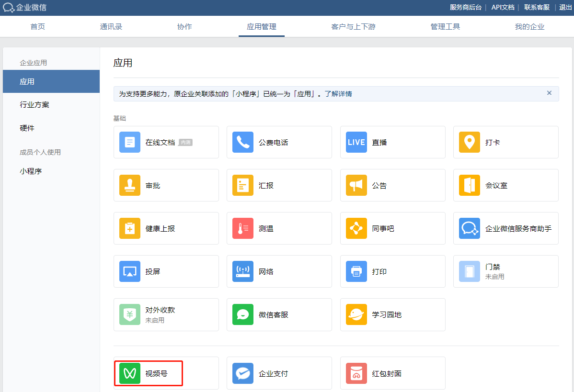Open the 公告 megaphone icon
Image resolution: width=574 pixels, height=392 pixels.
[356, 185]
